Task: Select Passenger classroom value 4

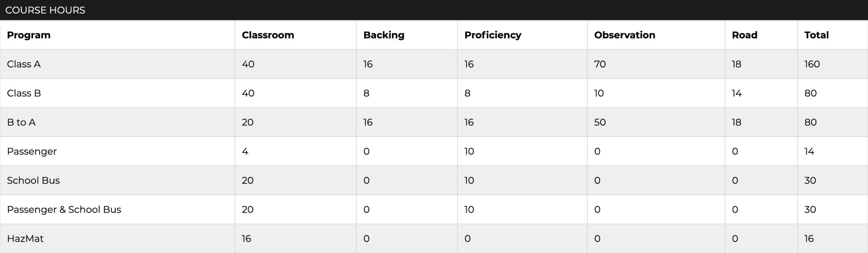Action: (x=245, y=151)
